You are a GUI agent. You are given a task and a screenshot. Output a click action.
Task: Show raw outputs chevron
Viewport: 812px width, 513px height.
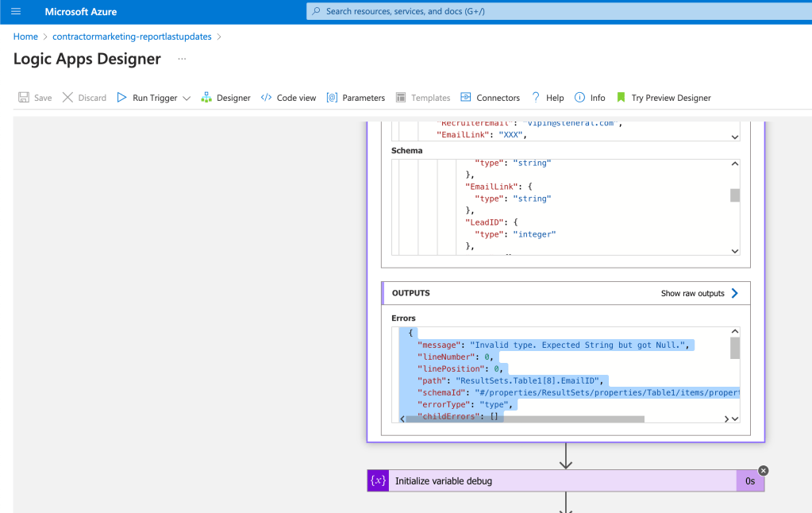point(735,293)
